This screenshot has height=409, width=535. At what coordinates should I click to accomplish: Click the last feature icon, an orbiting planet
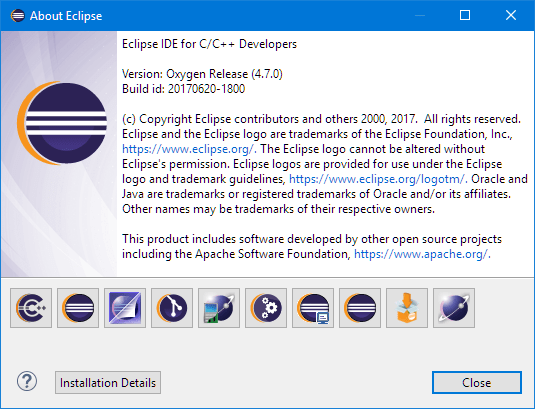click(454, 308)
